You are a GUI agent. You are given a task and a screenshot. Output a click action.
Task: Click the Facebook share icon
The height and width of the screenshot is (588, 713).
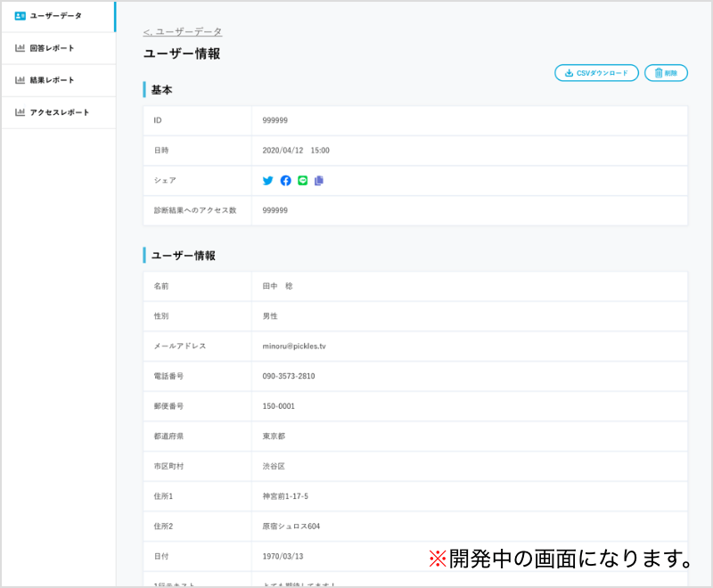(x=285, y=180)
